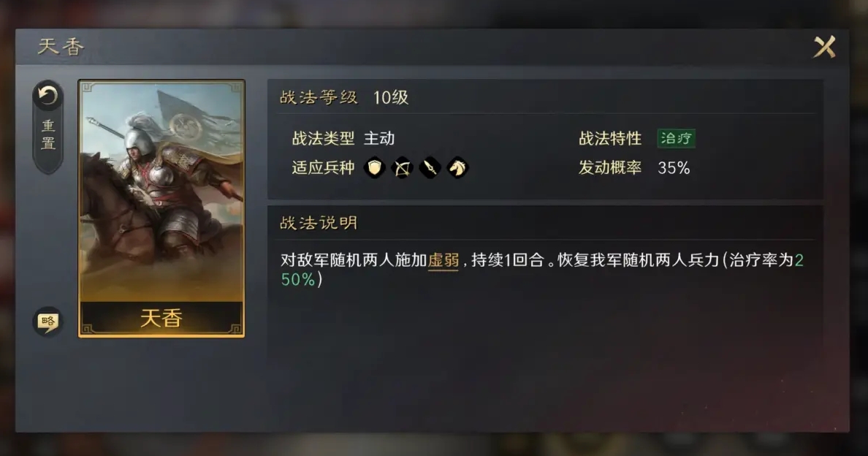Click the 适应兵种 label
Screen dimensions: 868x456
pyautogui.click(x=323, y=167)
